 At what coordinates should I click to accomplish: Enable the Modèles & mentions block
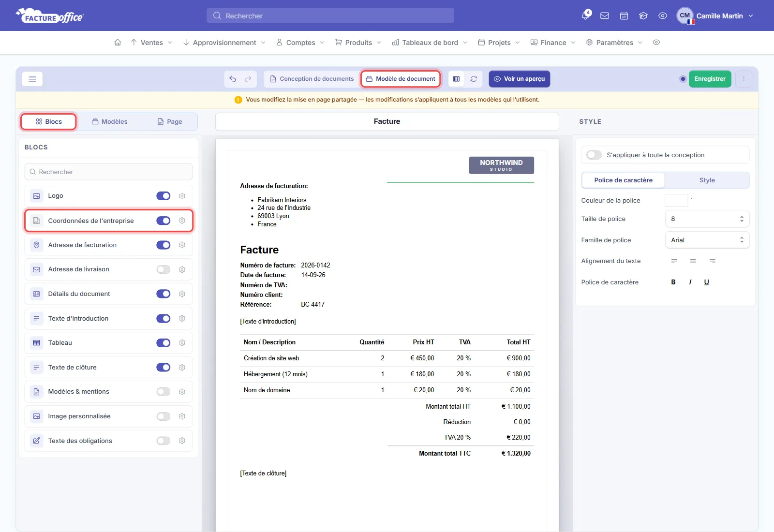coord(164,392)
